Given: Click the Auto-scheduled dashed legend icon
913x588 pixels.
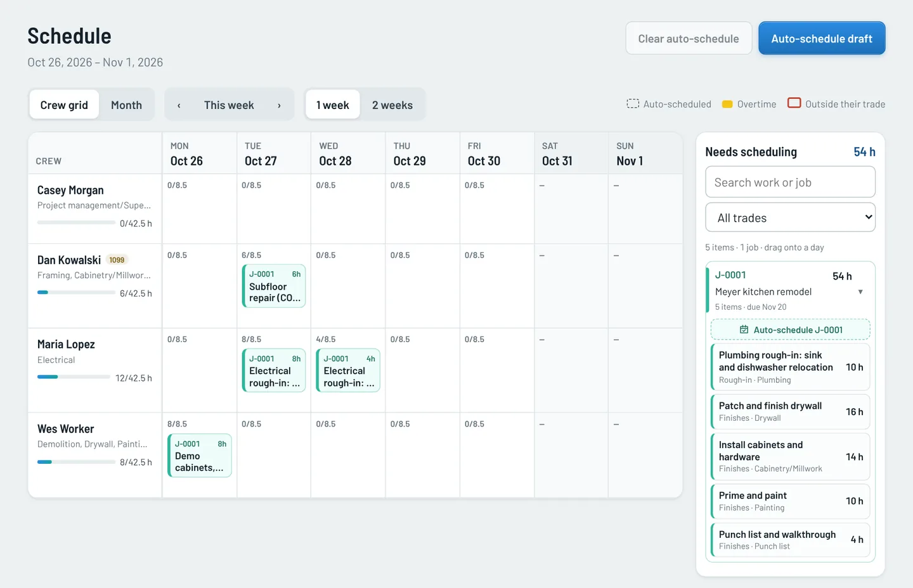Looking at the screenshot, I should click(633, 104).
